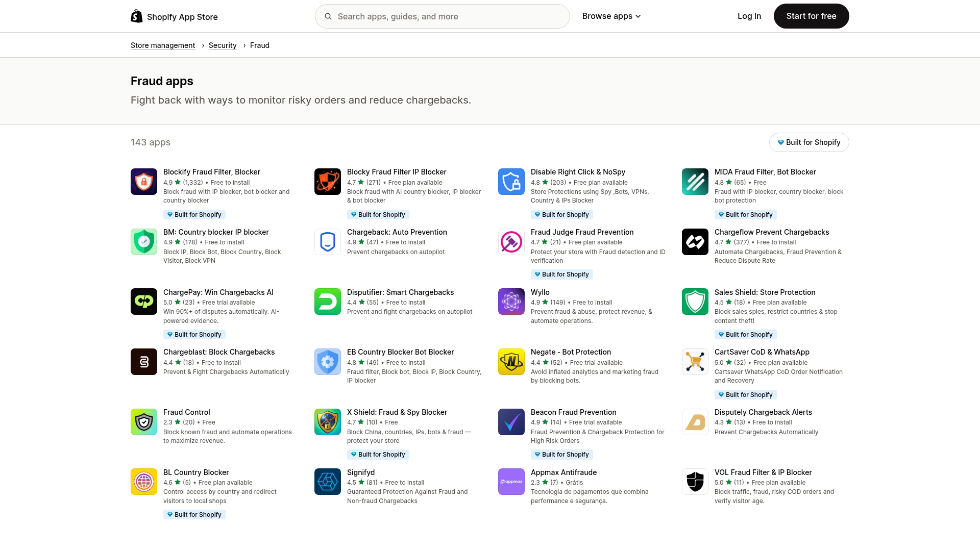
Task: Open Shopify App Store home link
Action: pos(174,17)
